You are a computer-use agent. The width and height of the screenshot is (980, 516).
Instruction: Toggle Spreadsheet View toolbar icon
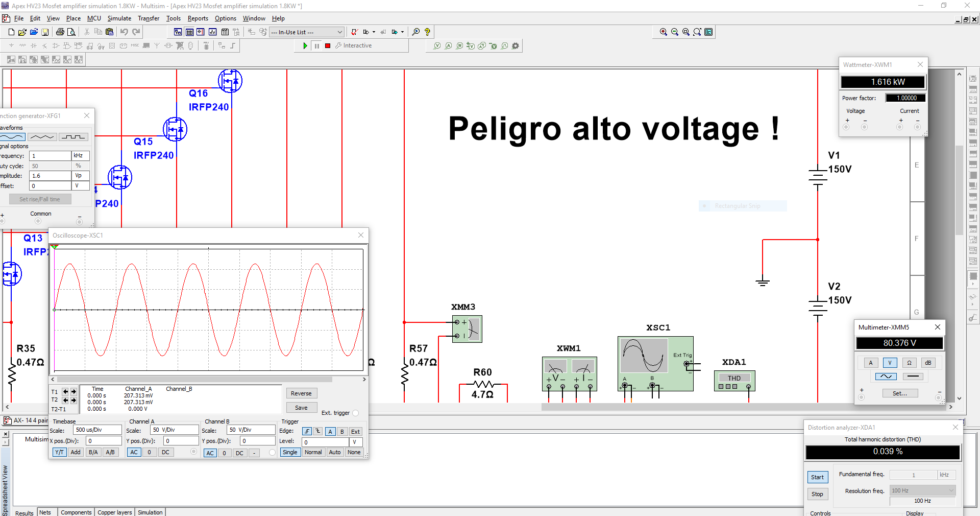[x=189, y=32]
